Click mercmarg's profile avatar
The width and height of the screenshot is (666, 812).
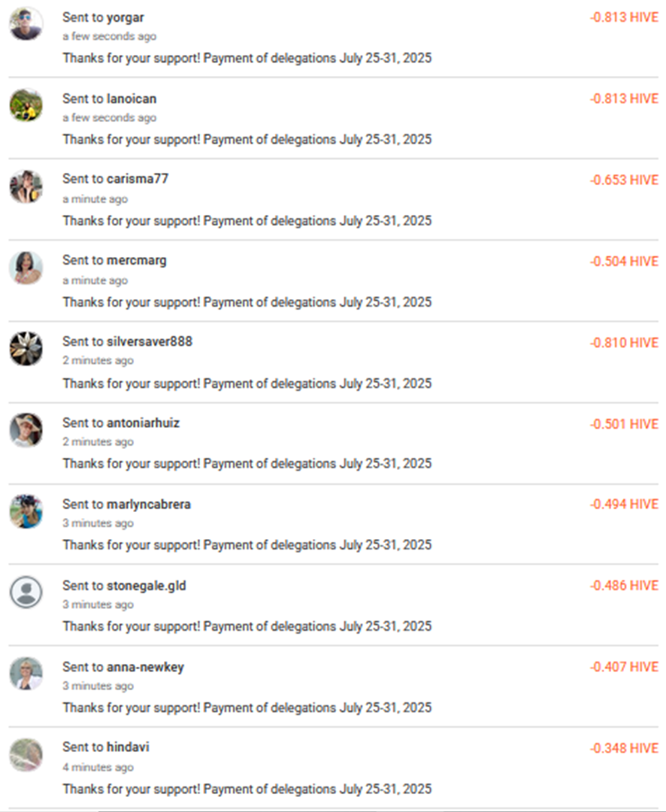tap(26, 268)
